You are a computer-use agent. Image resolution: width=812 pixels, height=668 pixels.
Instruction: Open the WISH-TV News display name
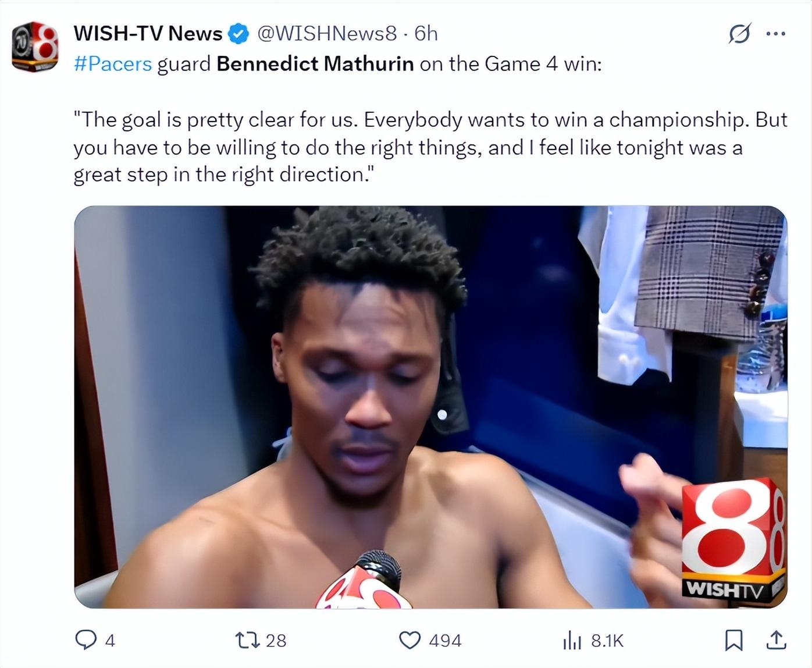[148, 34]
